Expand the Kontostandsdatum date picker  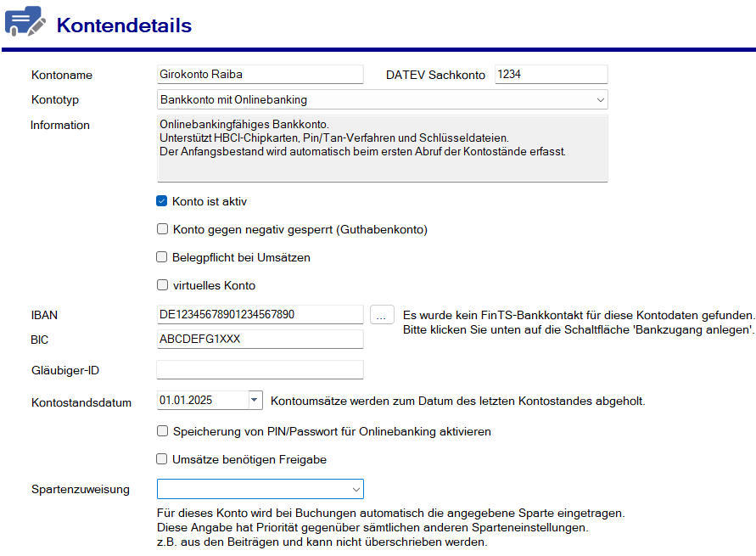[255, 400]
